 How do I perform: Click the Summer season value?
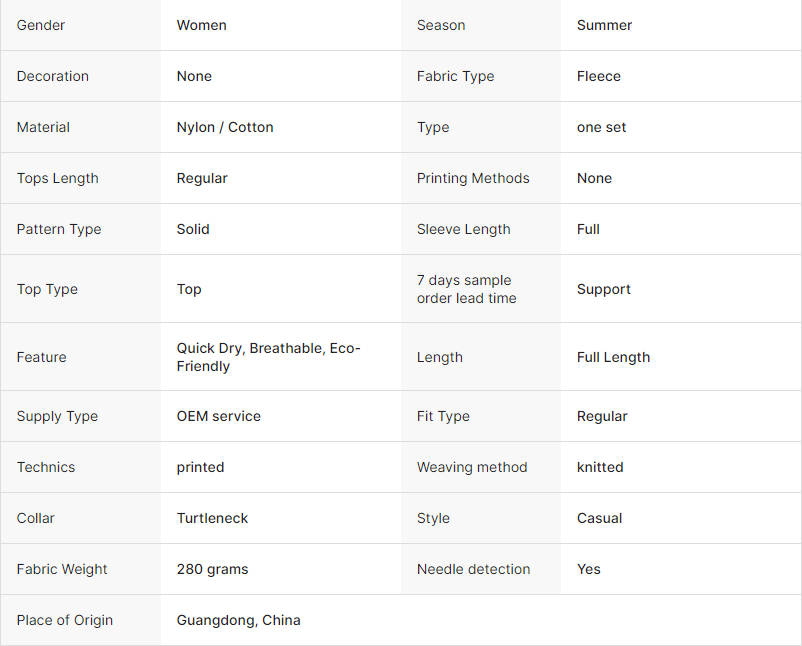coord(604,25)
